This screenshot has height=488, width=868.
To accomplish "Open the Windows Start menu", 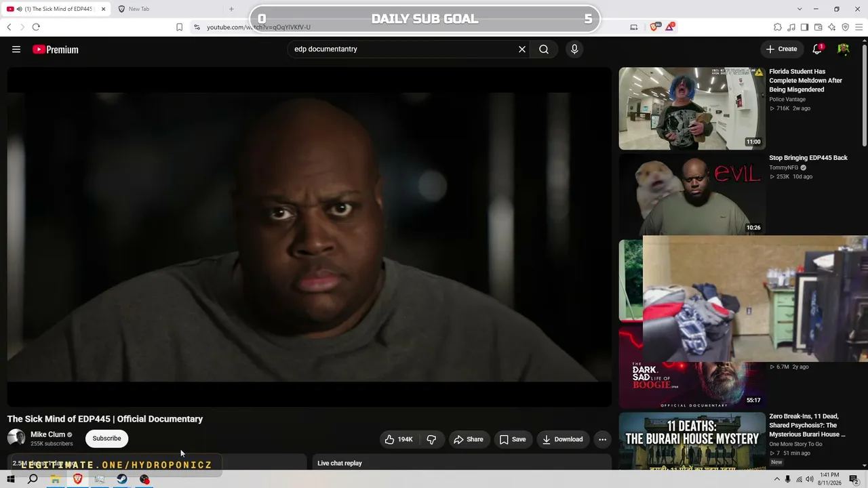I will click(11, 479).
